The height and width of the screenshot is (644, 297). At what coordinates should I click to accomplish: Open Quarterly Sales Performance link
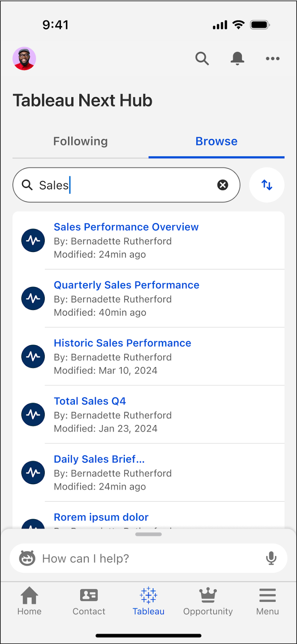tap(127, 285)
